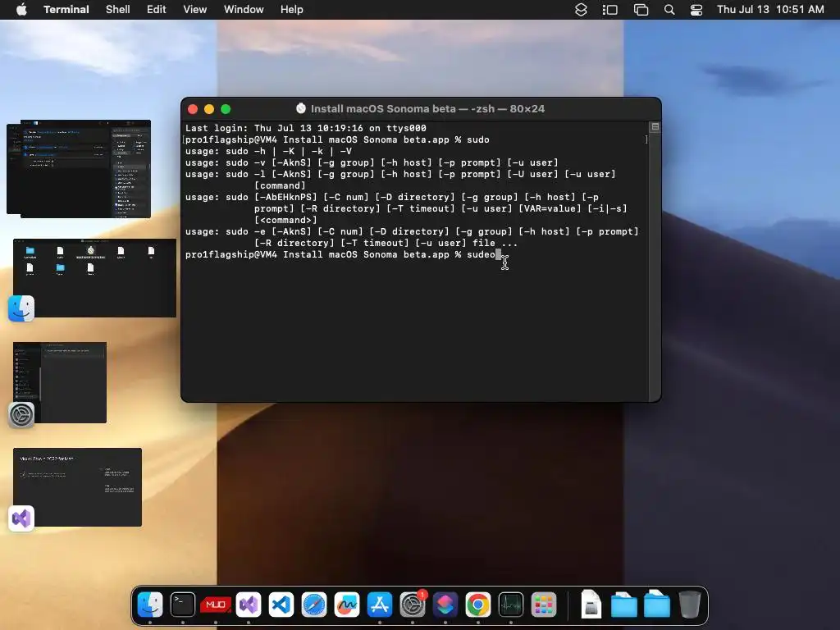This screenshot has width=840, height=630.
Task: Click the split pane icon in Terminal window
Action: point(655,127)
